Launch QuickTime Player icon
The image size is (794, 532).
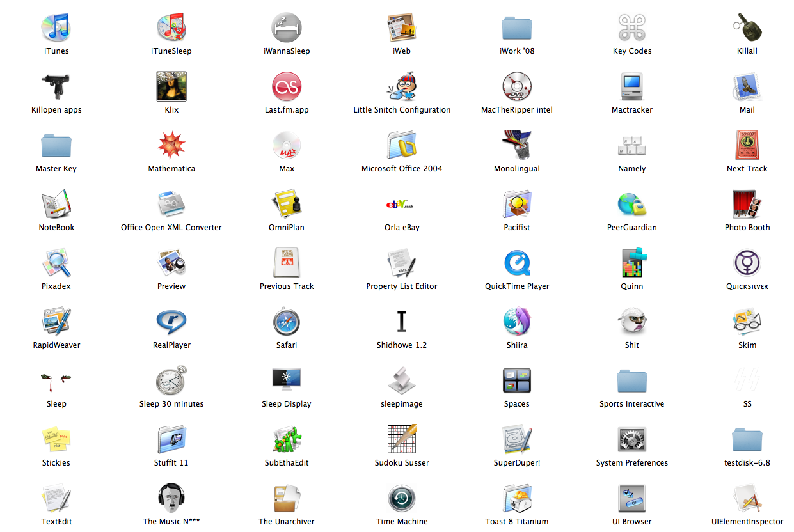coord(517,262)
